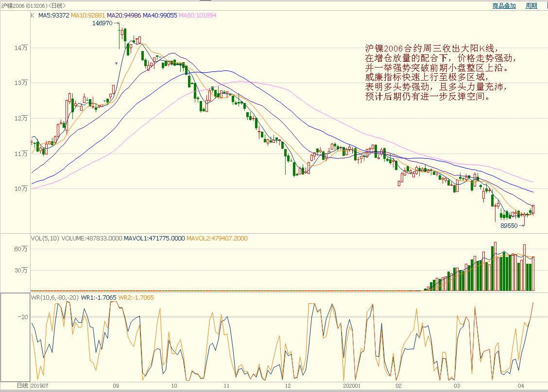Click the WR1 value label

(x=99, y=297)
